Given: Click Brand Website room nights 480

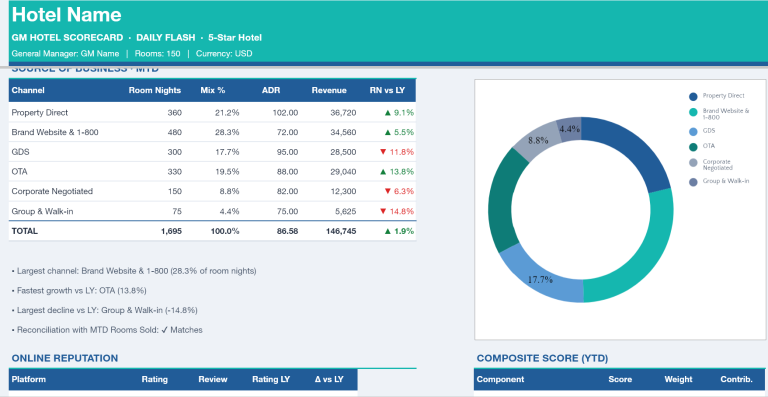Looking at the screenshot, I should coord(174,132).
